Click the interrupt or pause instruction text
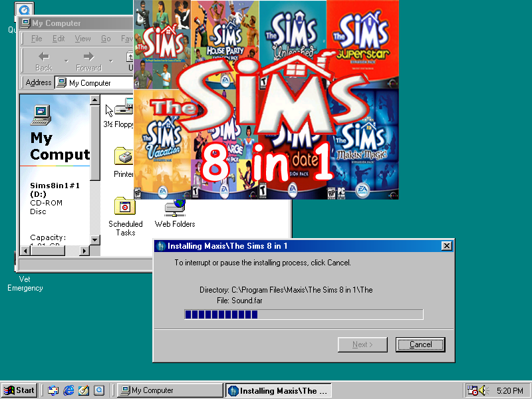Image resolution: width=532 pixels, height=399 pixels. (x=263, y=263)
